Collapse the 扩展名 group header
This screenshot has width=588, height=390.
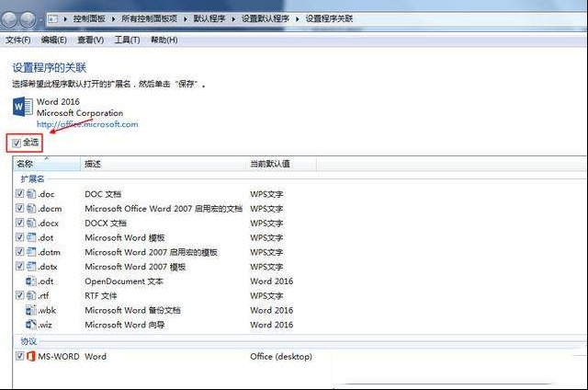pos(32,179)
